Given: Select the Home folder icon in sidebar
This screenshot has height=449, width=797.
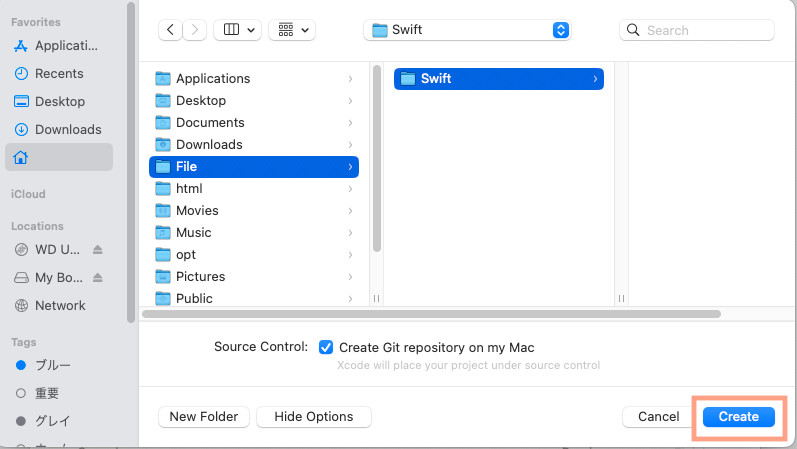Looking at the screenshot, I should coord(21,157).
